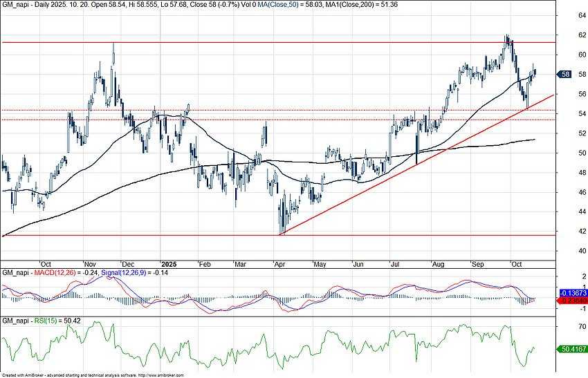This screenshot has width=588, height=378.
Task: Click the current price tag showing 58
Action: click(564, 74)
